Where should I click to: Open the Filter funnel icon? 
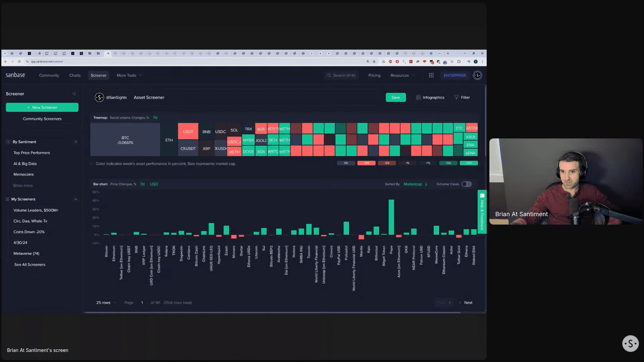pyautogui.click(x=456, y=98)
